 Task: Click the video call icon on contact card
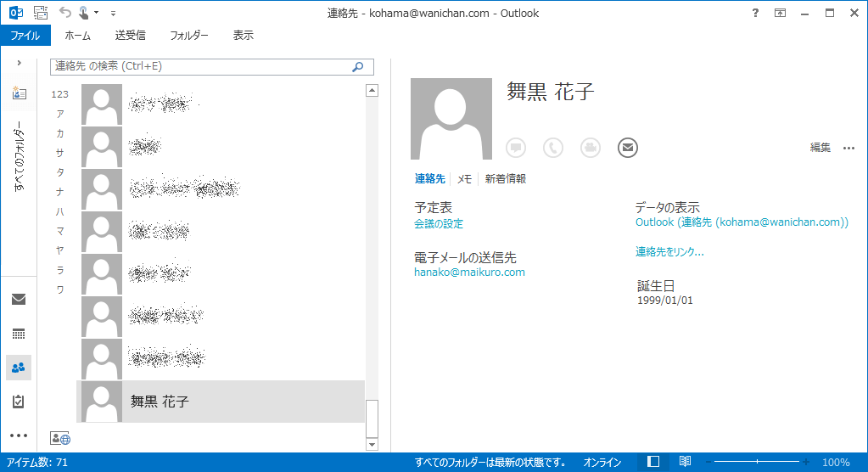click(x=591, y=148)
